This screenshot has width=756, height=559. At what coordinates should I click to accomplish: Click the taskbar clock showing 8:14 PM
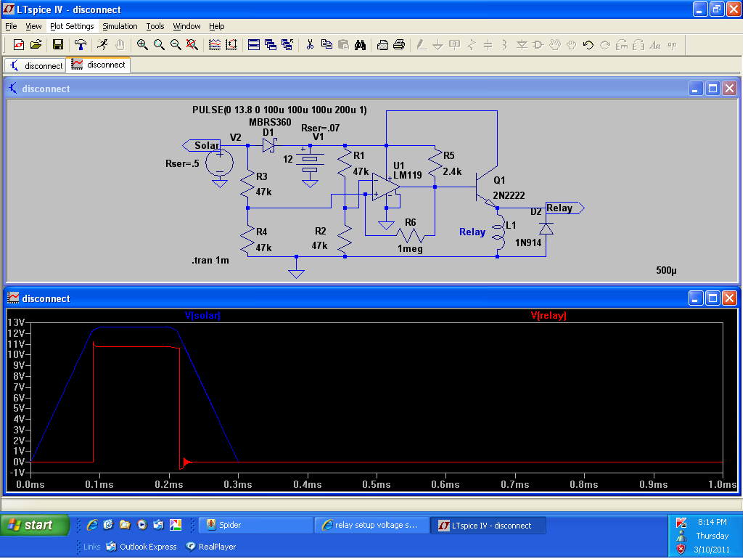[712, 522]
